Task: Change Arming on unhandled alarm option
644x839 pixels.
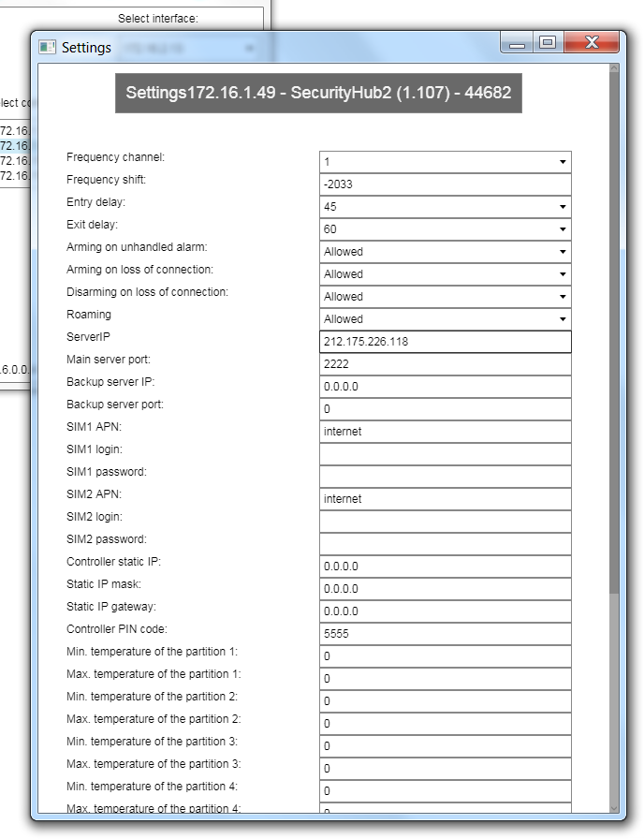Action: coord(445,252)
